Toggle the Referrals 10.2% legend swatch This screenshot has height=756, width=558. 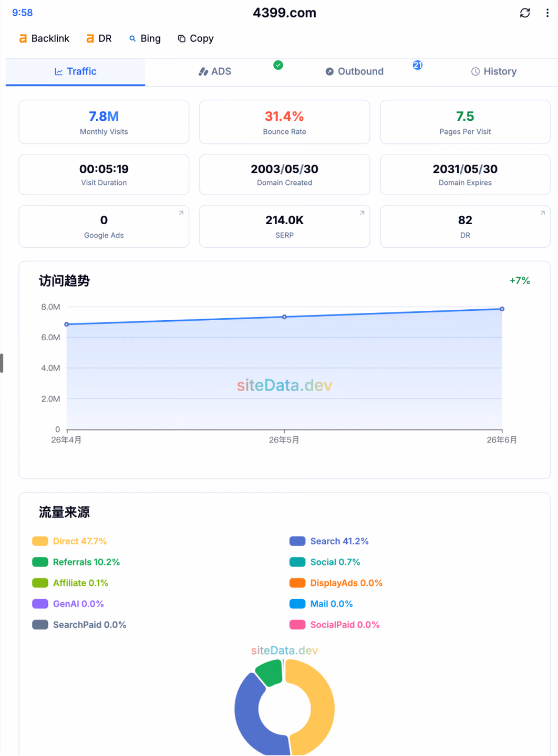coord(40,562)
